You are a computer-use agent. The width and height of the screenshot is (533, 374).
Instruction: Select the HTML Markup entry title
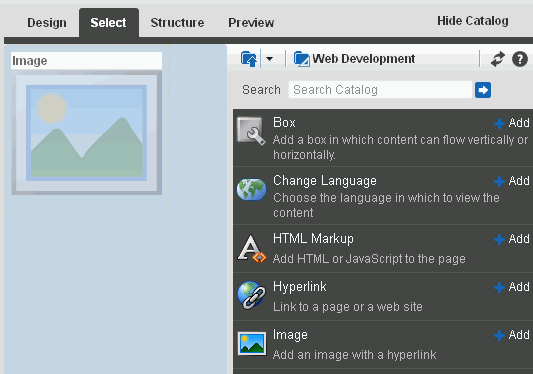point(313,239)
